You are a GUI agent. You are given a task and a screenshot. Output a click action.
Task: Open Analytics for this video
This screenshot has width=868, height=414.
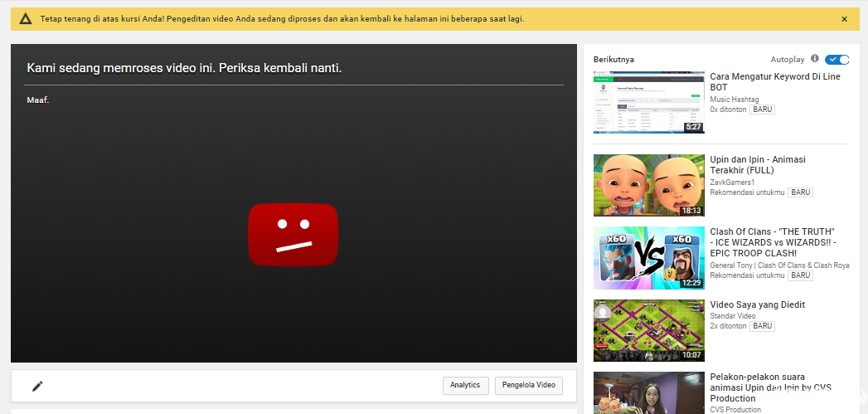(466, 385)
